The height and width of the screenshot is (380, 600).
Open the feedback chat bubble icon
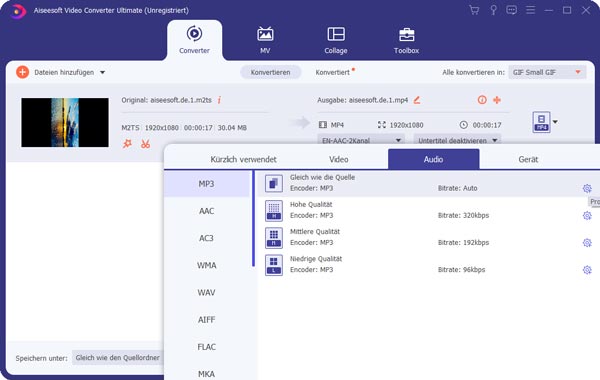coord(511,10)
